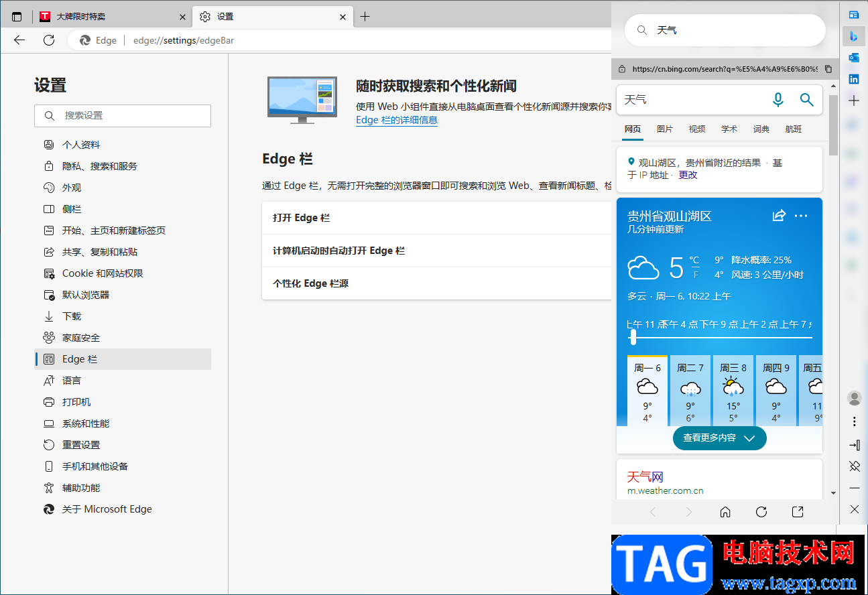868x595 pixels.
Task: Click the browser back arrow
Action: click(19, 40)
